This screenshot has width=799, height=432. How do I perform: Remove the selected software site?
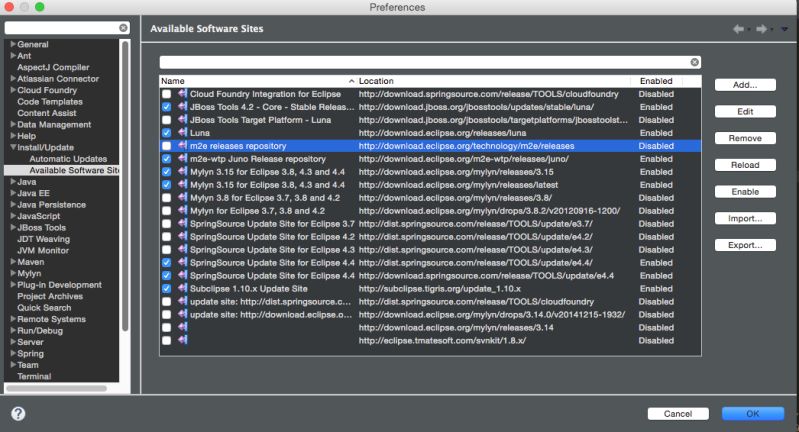tap(745, 138)
